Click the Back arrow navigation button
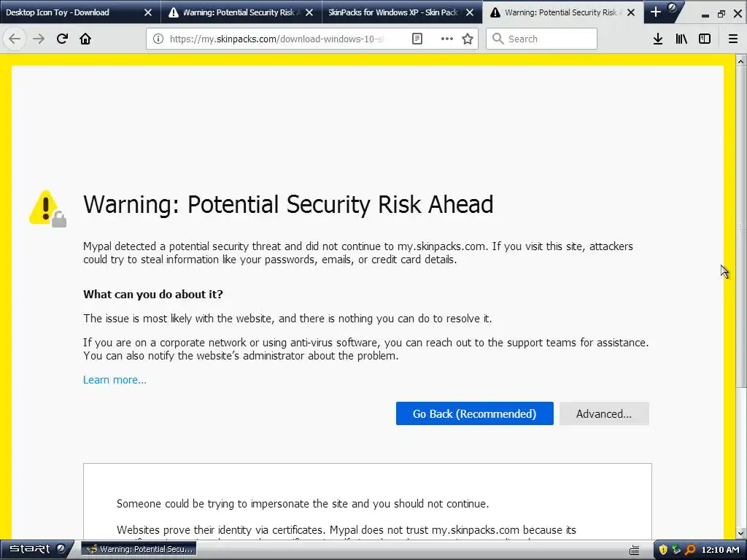 [x=15, y=39]
